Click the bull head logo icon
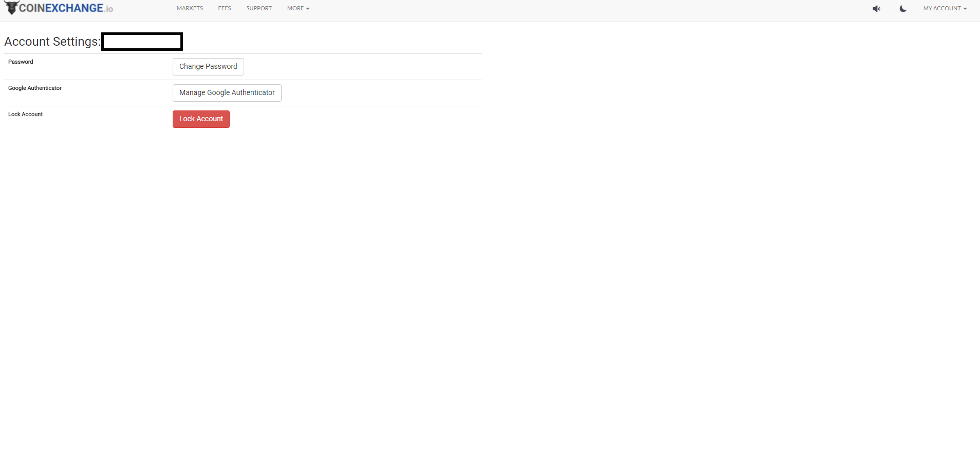Viewport: 980px width, 471px height. pyautogui.click(x=11, y=8)
